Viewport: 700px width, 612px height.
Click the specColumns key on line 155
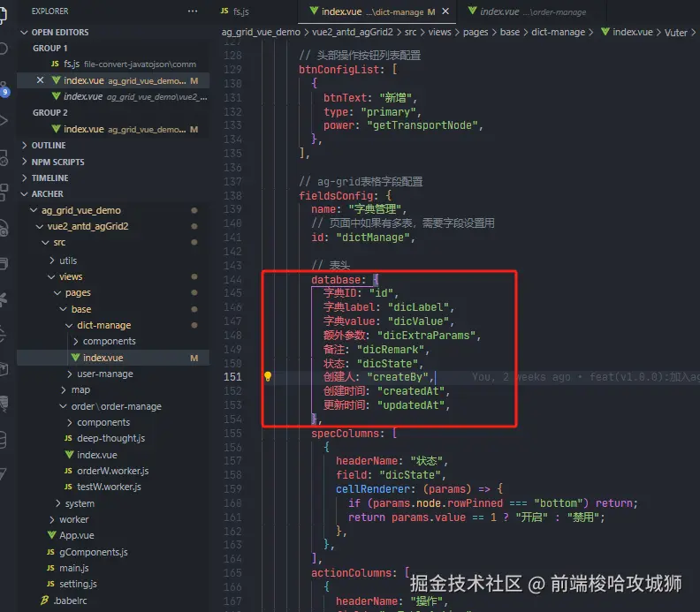point(345,434)
